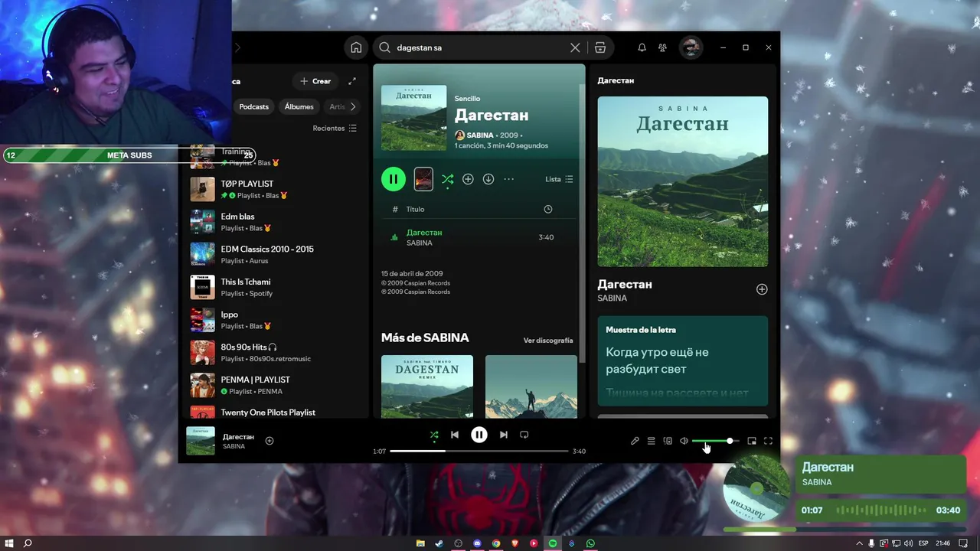Screen dimensions: 980x551
Task: Open the SABINA artist link in the album header
Action: coord(480,135)
